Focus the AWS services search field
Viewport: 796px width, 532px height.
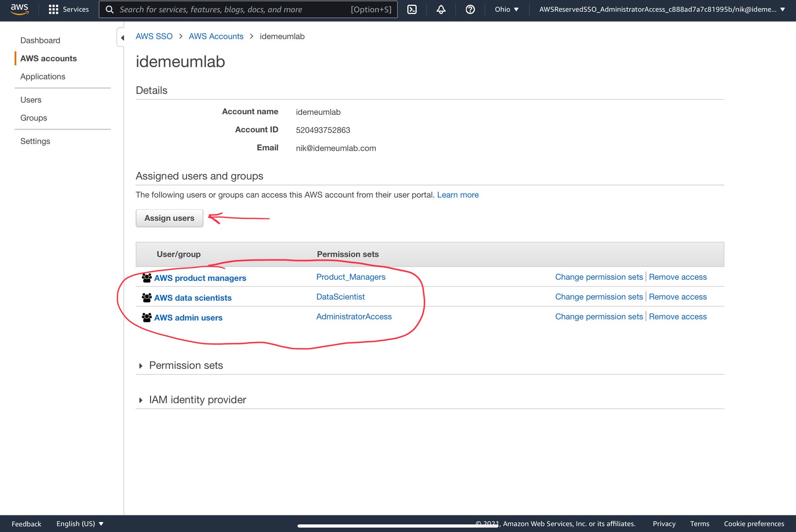248,10
